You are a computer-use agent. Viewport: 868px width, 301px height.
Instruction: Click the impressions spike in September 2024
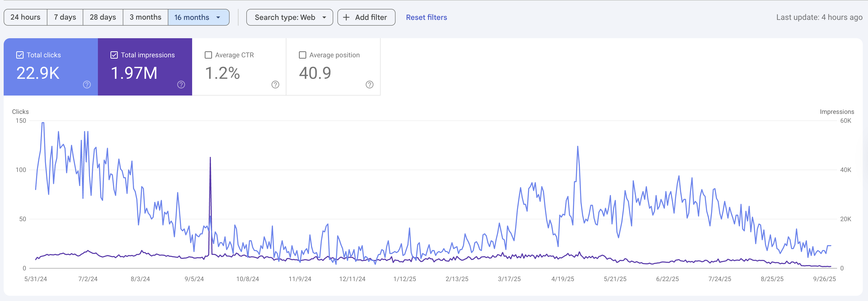click(x=210, y=158)
